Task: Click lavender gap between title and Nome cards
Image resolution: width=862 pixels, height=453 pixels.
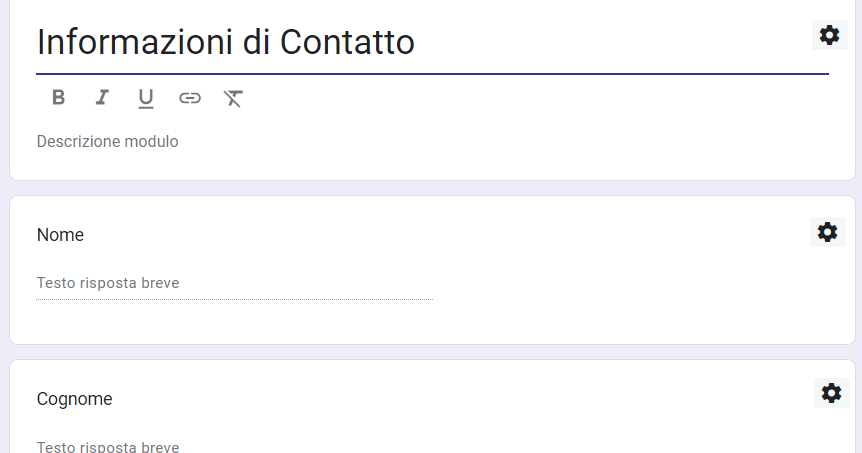Action: click(432, 188)
